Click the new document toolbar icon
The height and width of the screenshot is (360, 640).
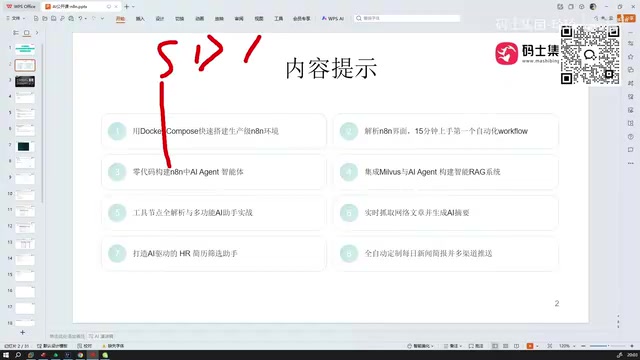tap(36, 18)
